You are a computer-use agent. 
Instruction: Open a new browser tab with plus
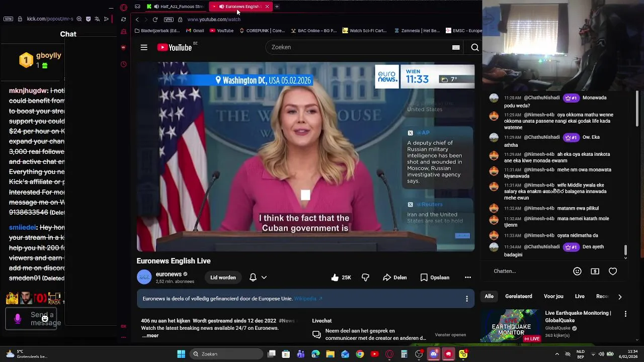277,7
